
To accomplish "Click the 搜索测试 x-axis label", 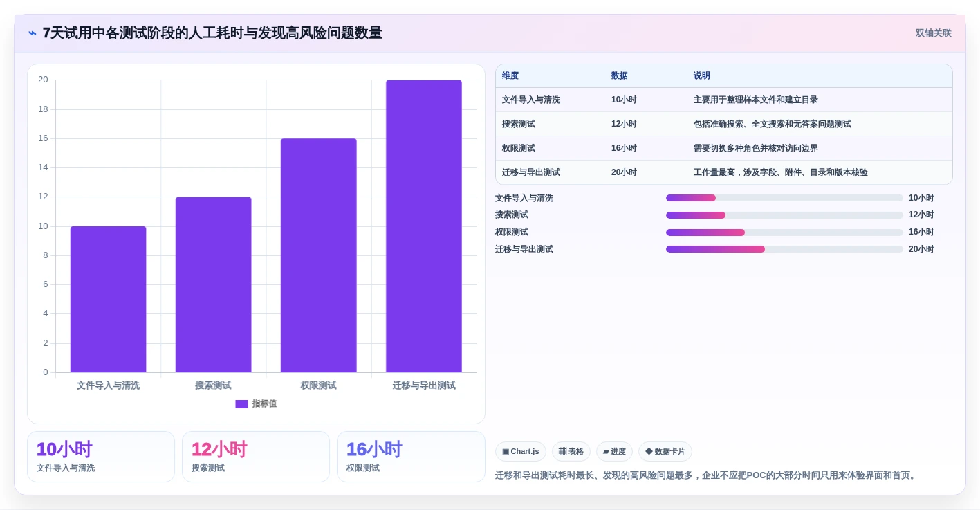I will coord(213,385).
